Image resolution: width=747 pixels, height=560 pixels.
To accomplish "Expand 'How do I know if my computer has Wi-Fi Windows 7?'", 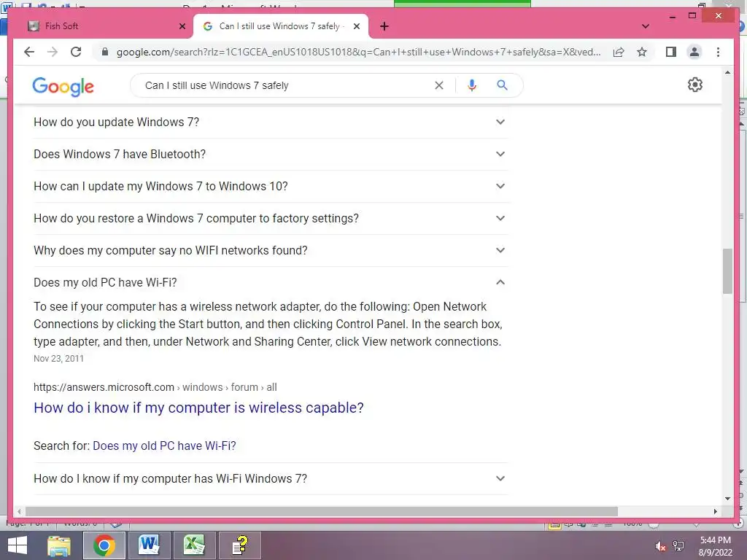I will [270, 478].
